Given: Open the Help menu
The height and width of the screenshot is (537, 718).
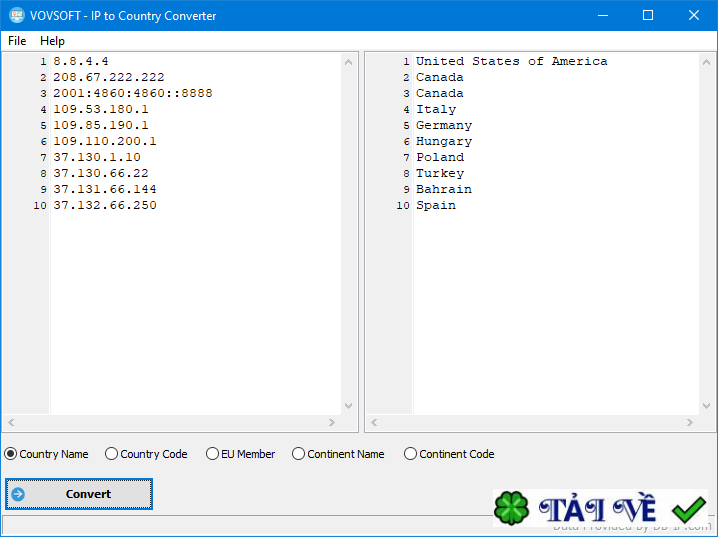Looking at the screenshot, I should pyautogui.click(x=52, y=41).
